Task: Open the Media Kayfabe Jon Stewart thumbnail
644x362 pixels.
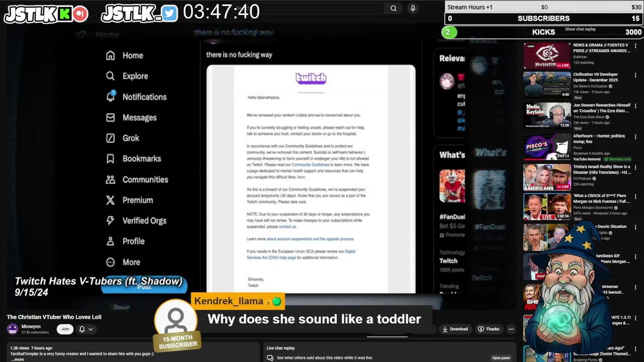Action: pyautogui.click(x=547, y=115)
